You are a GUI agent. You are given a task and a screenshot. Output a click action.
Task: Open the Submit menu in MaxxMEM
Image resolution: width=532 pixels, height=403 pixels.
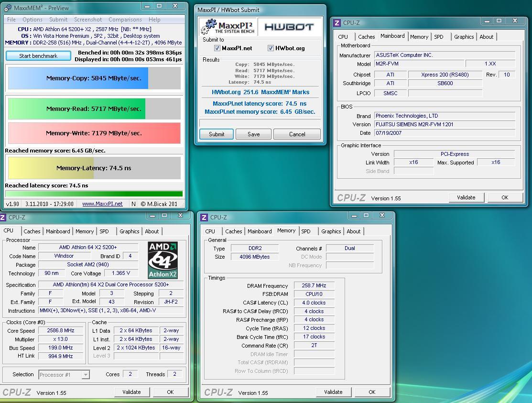[58, 20]
